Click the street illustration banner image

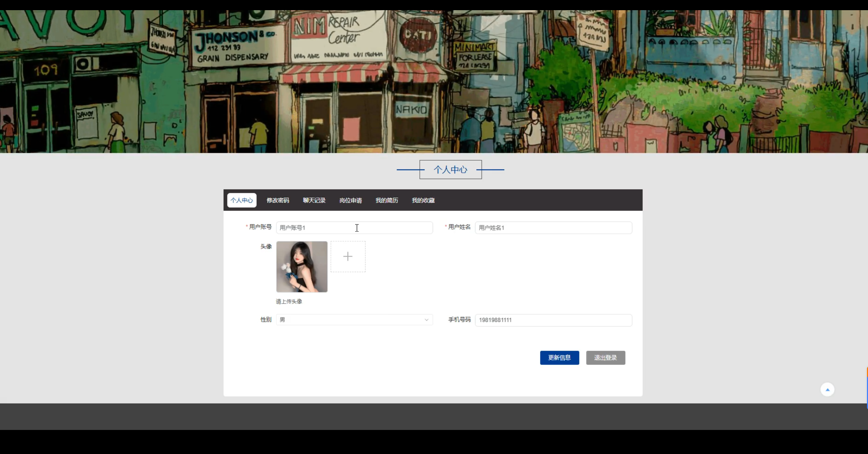point(434,81)
